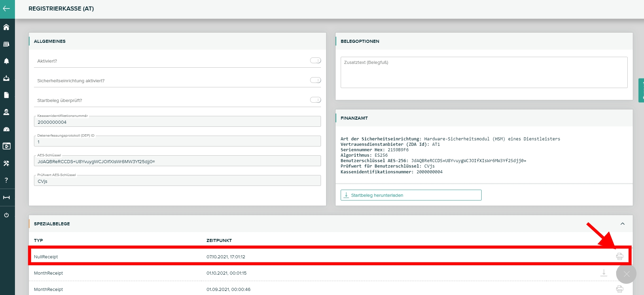
Task: Go back using the arrow icon
Action: (x=6, y=8)
